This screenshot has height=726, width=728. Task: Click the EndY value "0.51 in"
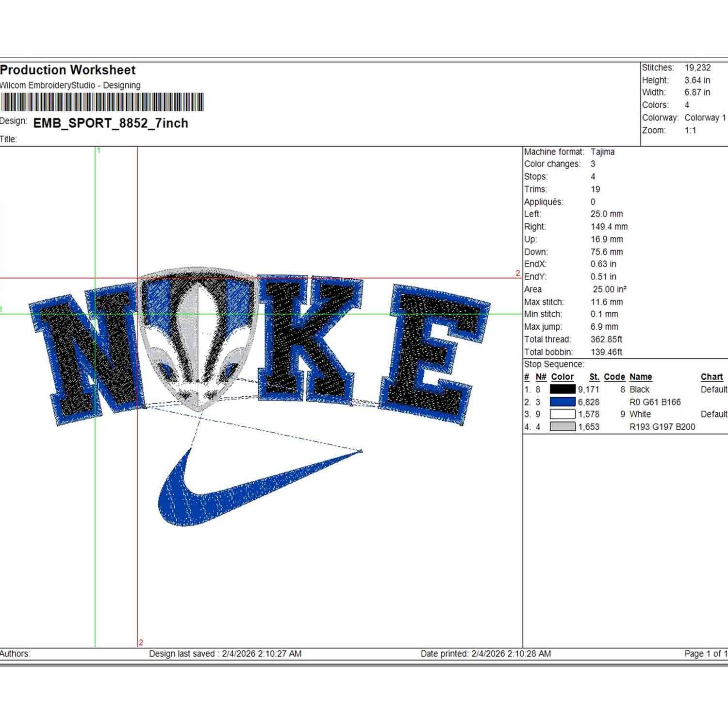(603, 277)
